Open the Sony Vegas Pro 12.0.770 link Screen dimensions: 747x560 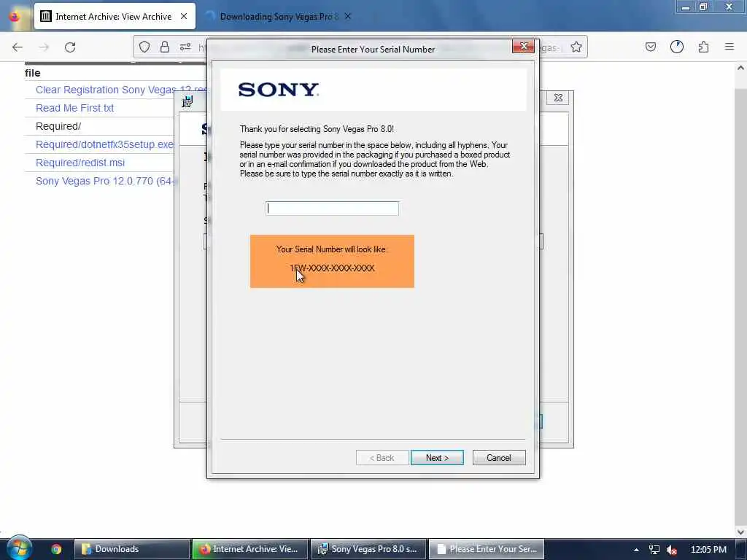[106, 181]
